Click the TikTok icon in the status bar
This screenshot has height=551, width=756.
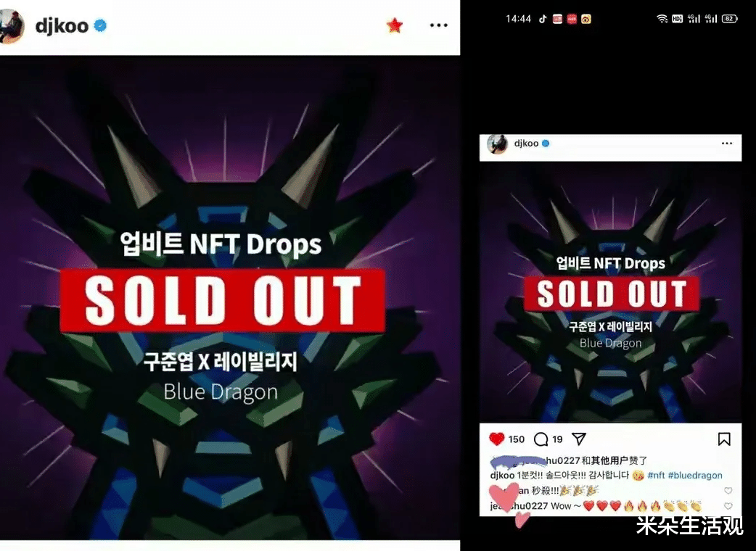[x=543, y=19]
